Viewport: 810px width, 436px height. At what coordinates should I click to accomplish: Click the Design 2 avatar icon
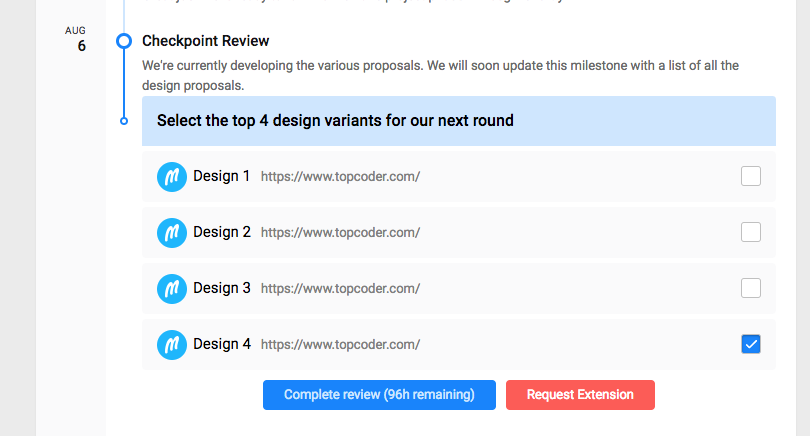click(x=172, y=232)
